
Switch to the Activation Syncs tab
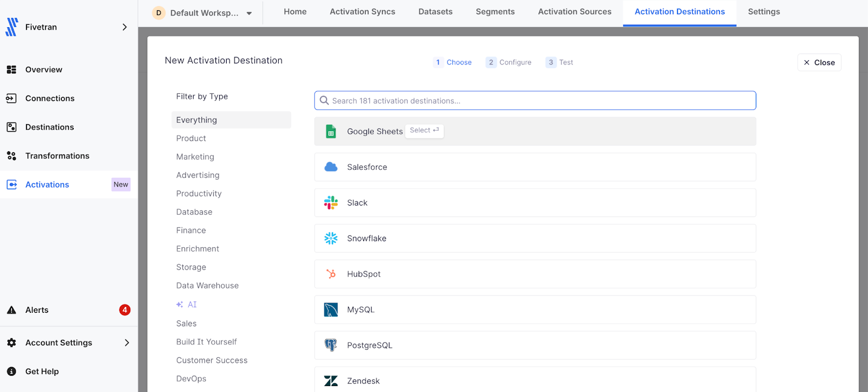pyautogui.click(x=362, y=11)
